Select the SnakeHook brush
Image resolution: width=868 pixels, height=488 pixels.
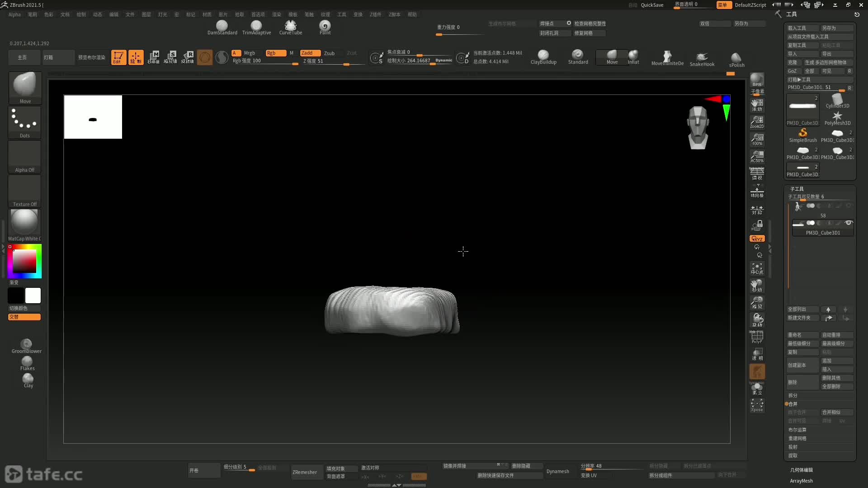[x=702, y=59]
